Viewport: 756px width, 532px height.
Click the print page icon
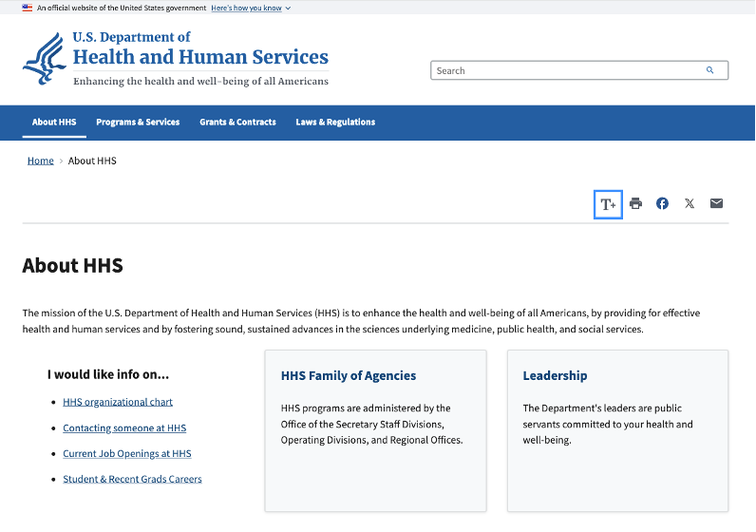coord(635,203)
